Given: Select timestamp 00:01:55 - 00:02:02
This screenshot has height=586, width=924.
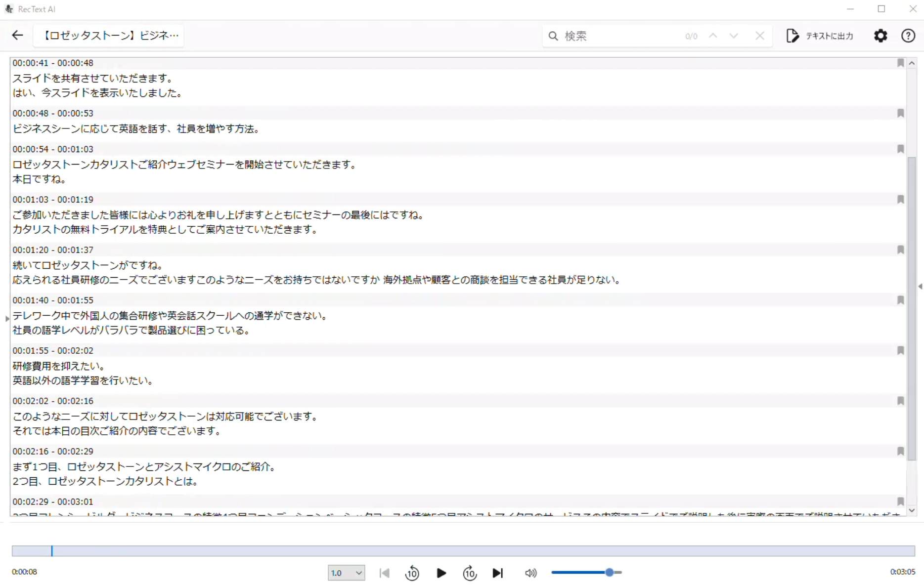Looking at the screenshot, I should tap(53, 350).
